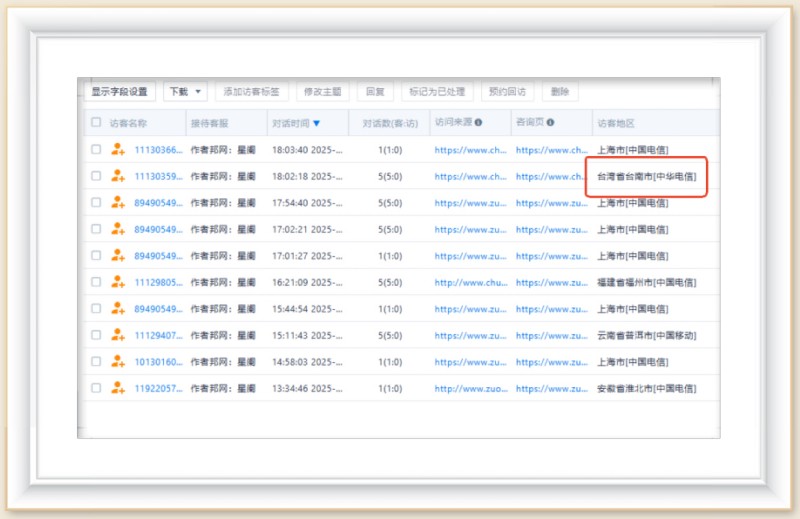Click the visitor icon beside 11130366

click(118, 149)
